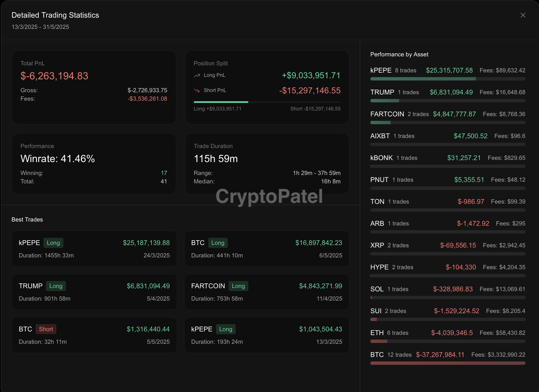The width and height of the screenshot is (539, 392).
Task: Click the Long PnL uptrend arrow icon
Action: coord(197,75)
